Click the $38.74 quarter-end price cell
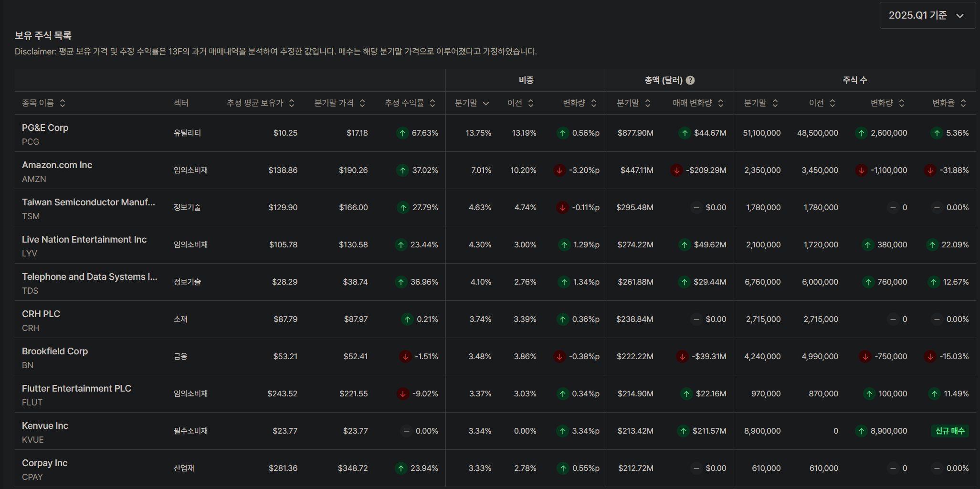Image resolution: width=980 pixels, height=489 pixels. [x=355, y=282]
